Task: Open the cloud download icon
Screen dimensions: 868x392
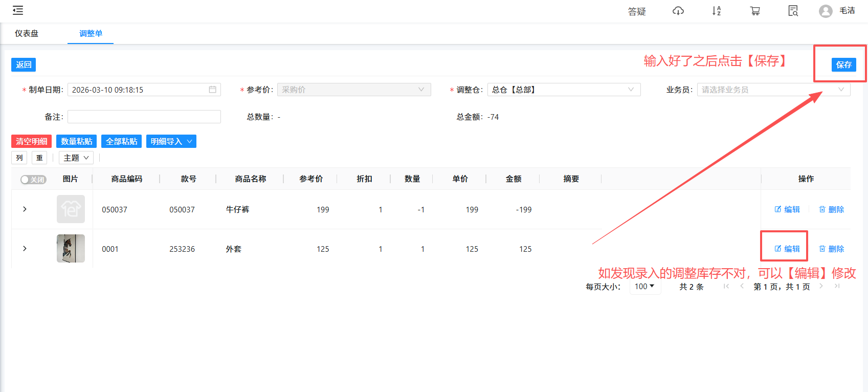Action: pos(678,11)
